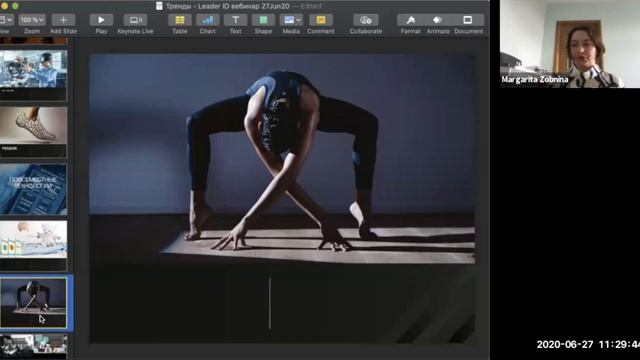640x360 pixels.
Task: Add a Text box from toolbar
Action: [236, 20]
